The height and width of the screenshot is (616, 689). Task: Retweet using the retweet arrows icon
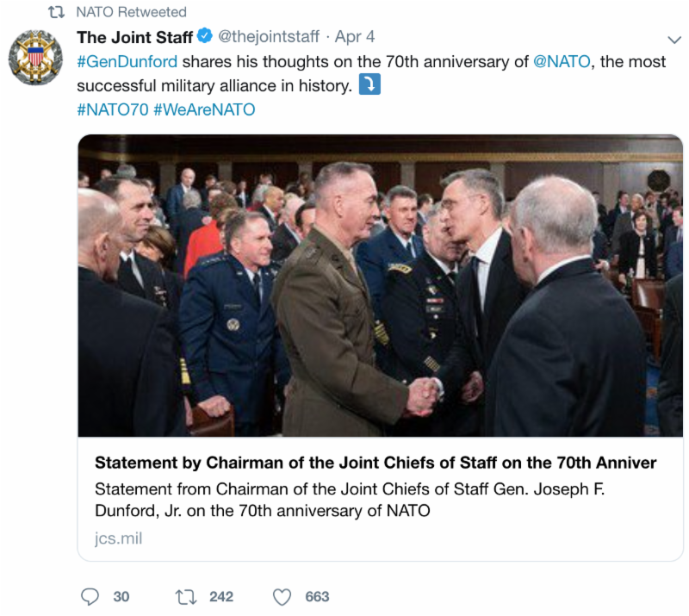184,596
